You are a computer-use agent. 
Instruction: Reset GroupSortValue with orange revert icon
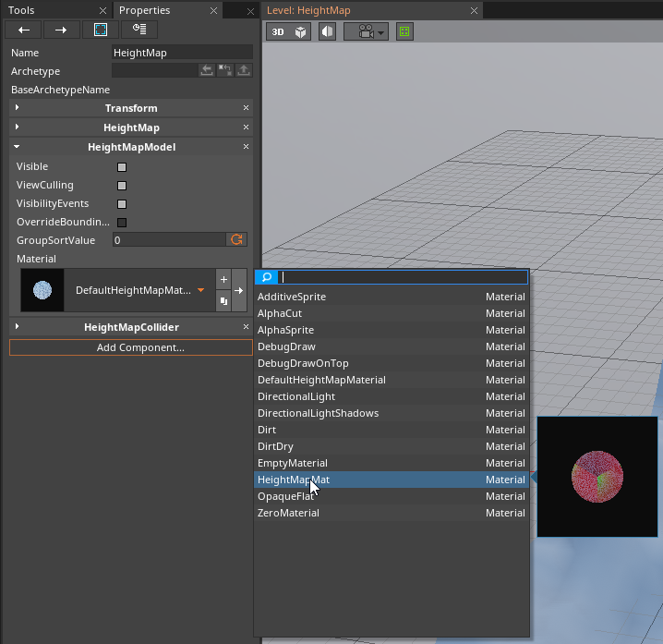click(236, 240)
